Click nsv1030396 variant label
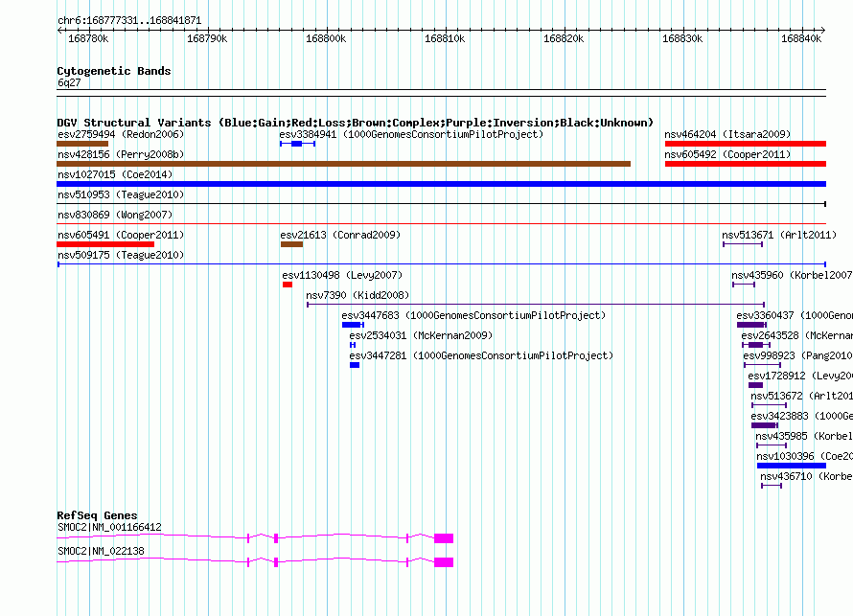 coord(804,456)
